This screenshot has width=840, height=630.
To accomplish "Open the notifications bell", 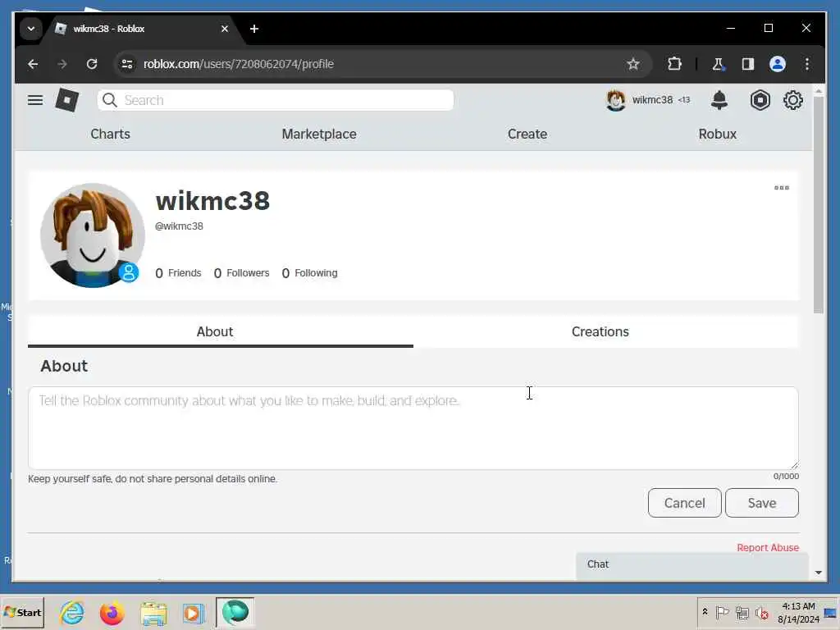I will [719, 100].
